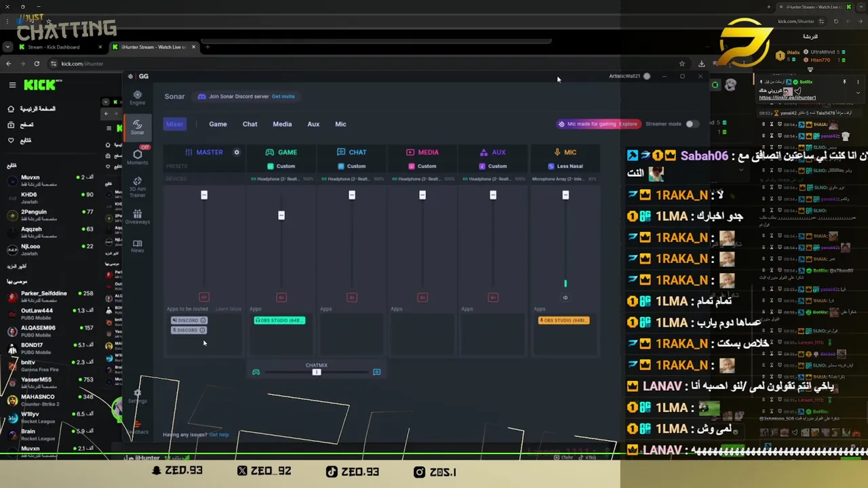Open the Mic preset dropdown Less Nasal

[566, 166]
